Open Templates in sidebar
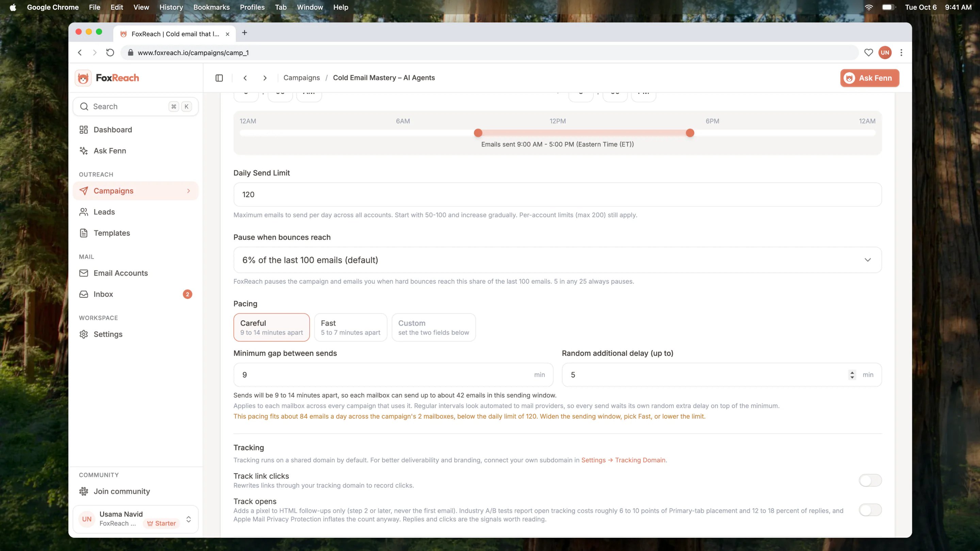Viewport: 980px width, 551px height. [135, 233]
